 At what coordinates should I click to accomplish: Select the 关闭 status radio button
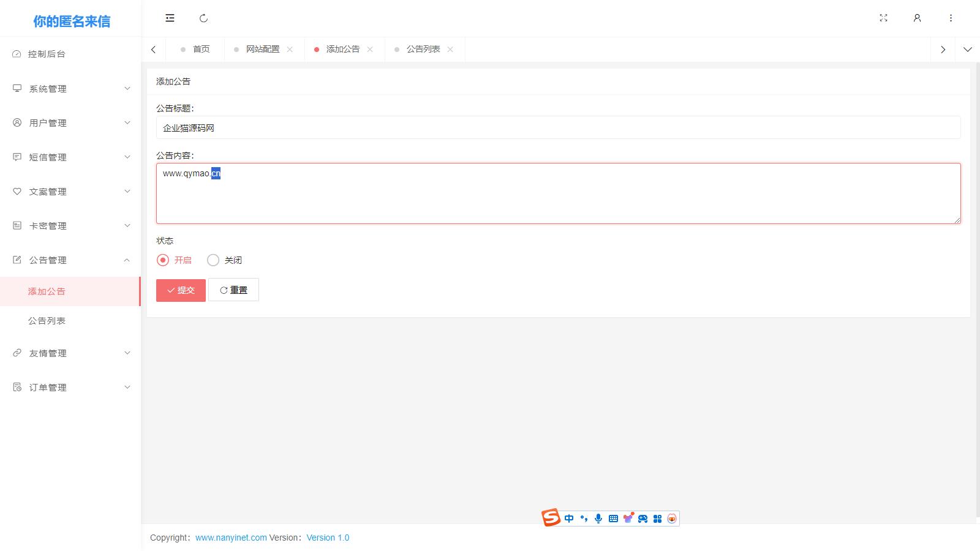tap(213, 260)
